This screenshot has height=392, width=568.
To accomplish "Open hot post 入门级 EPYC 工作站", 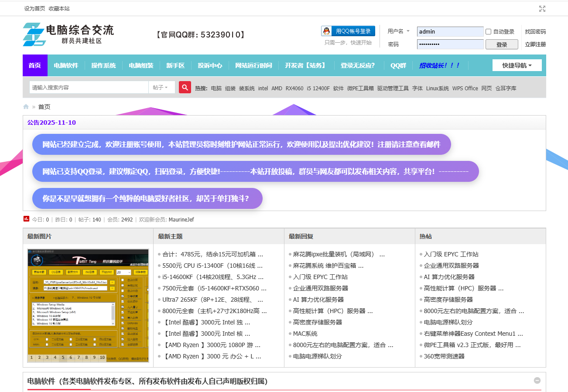I will (451, 254).
